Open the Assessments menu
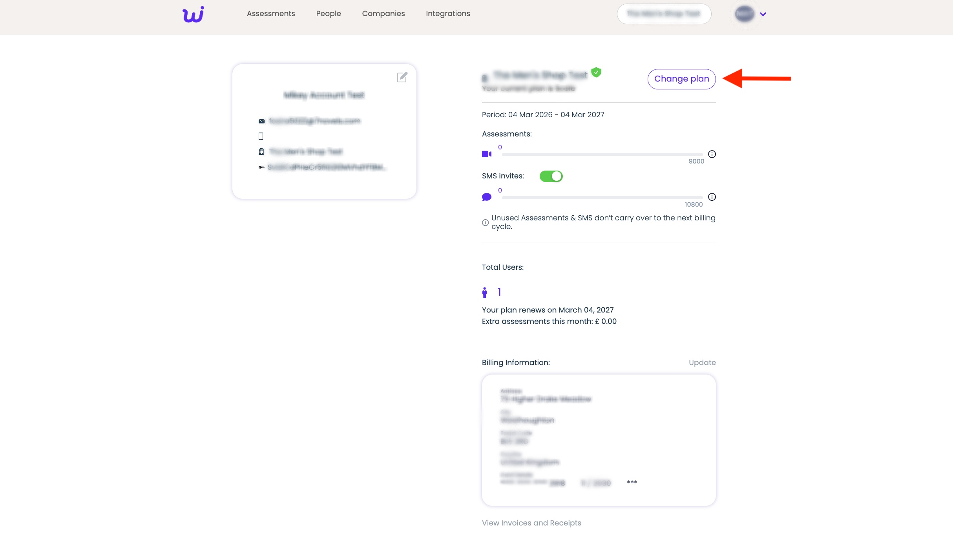This screenshot has height=560, width=953. pyautogui.click(x=271, y=14)
